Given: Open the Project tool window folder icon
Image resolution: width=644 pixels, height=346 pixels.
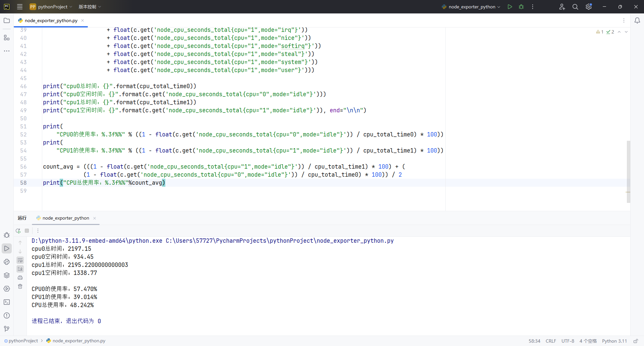Looking at the screenshot, I should tap(7, 20).
